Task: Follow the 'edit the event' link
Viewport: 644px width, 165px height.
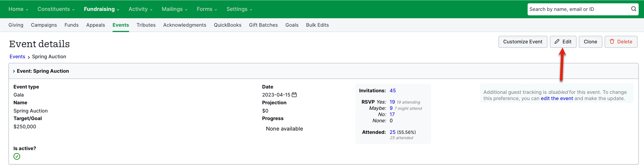Action: pos(557,99)
